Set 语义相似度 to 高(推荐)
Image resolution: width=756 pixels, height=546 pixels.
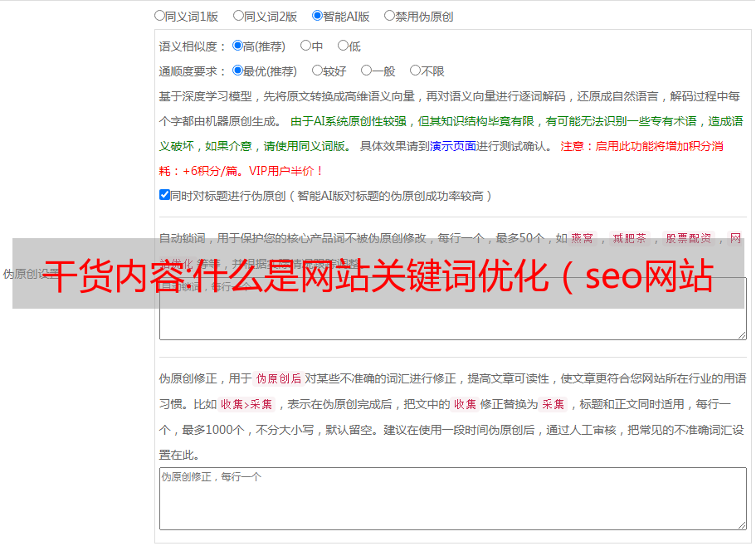pos(237,46)
